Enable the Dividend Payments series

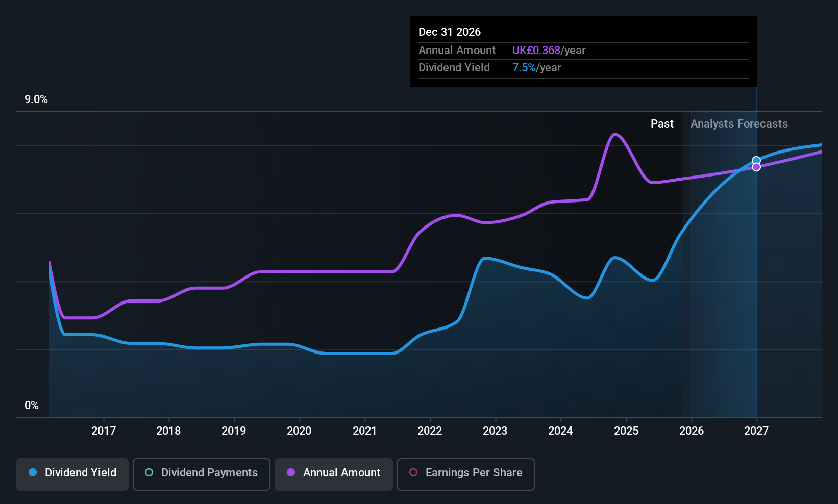pyautogui.click(x=202, y=474)
